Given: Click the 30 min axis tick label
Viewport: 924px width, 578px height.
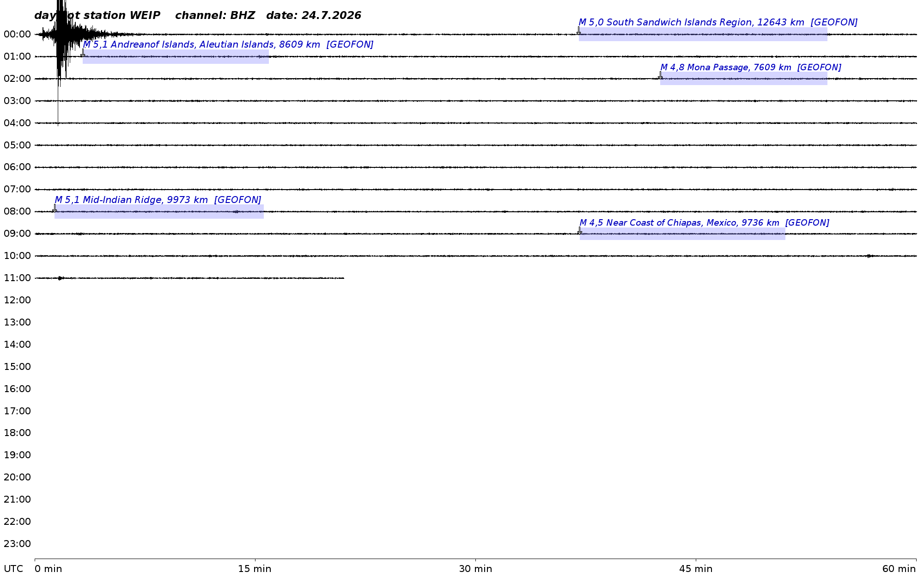Looking at the screenshot, I should tap(475, 569).
